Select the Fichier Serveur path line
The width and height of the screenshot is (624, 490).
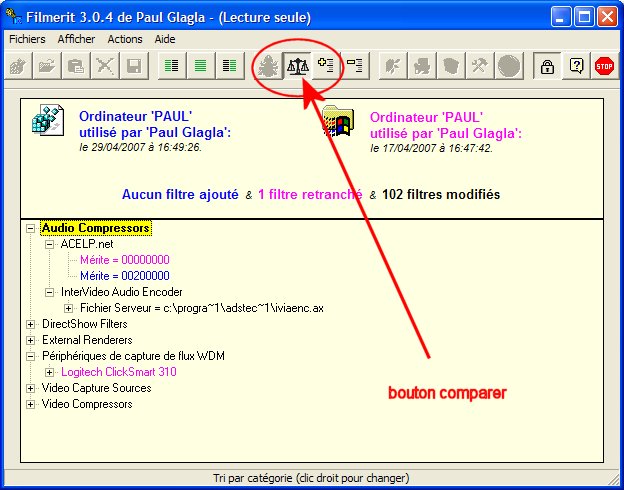tap(202, 308)
